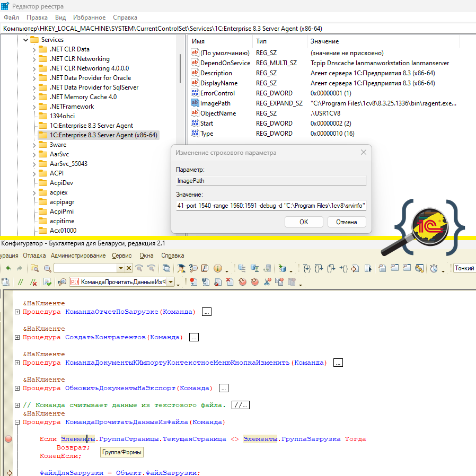Click Step Over debug icon

tap(319, 268)
